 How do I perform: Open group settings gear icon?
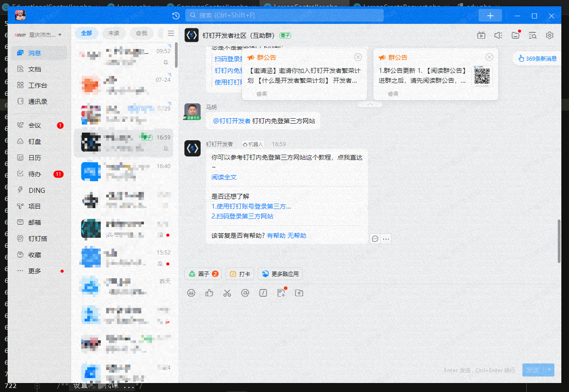550,35
